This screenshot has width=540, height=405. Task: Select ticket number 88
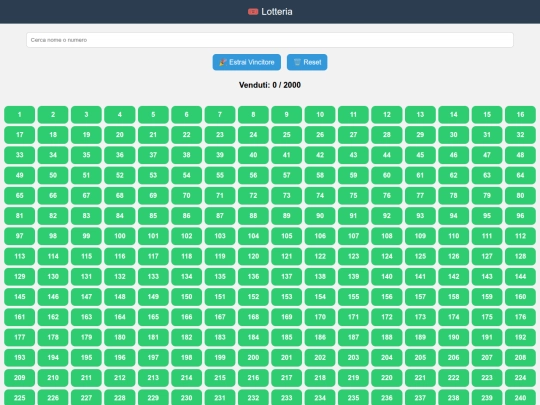(253, 216)
